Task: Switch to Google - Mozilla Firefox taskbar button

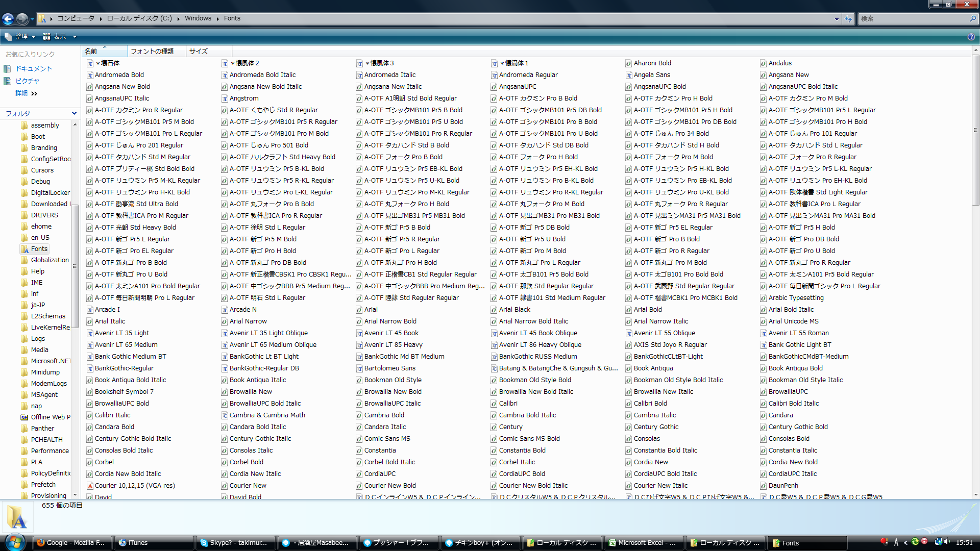Action: tap(71, 543)
